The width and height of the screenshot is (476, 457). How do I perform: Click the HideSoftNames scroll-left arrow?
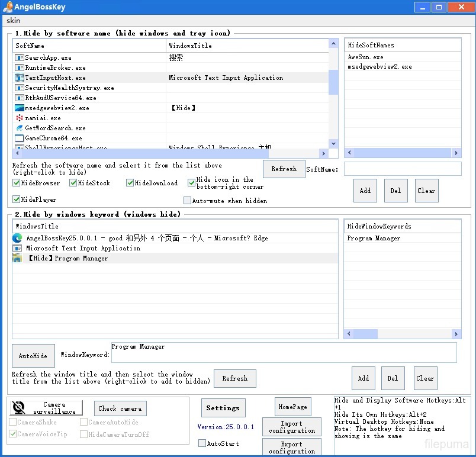coord(349,153)
